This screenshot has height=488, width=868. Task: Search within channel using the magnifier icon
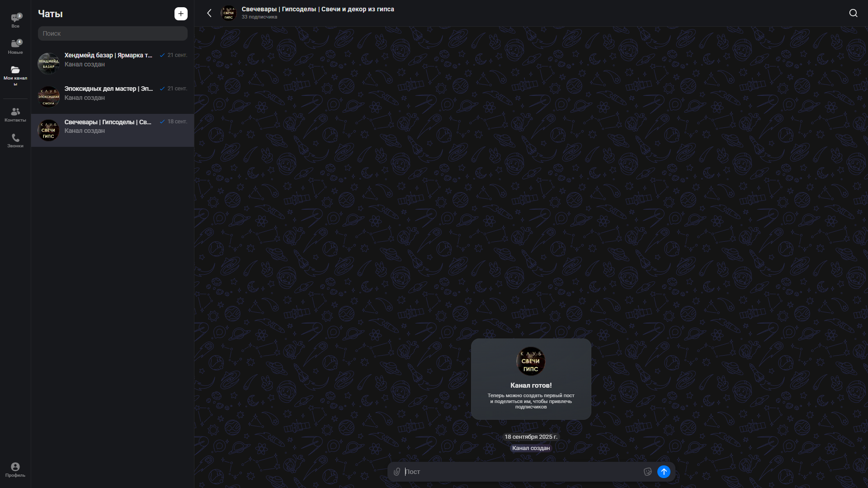[853, 13]
